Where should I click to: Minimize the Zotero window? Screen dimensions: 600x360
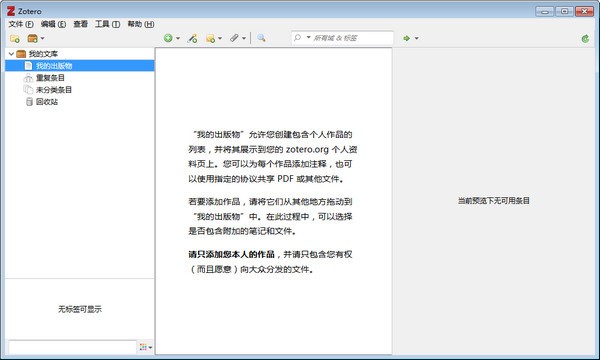(x=544, y=11)
